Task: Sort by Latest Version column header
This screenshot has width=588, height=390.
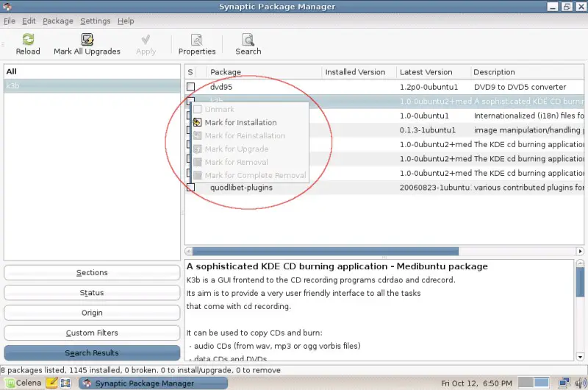Action: click(x=433, y=72)
